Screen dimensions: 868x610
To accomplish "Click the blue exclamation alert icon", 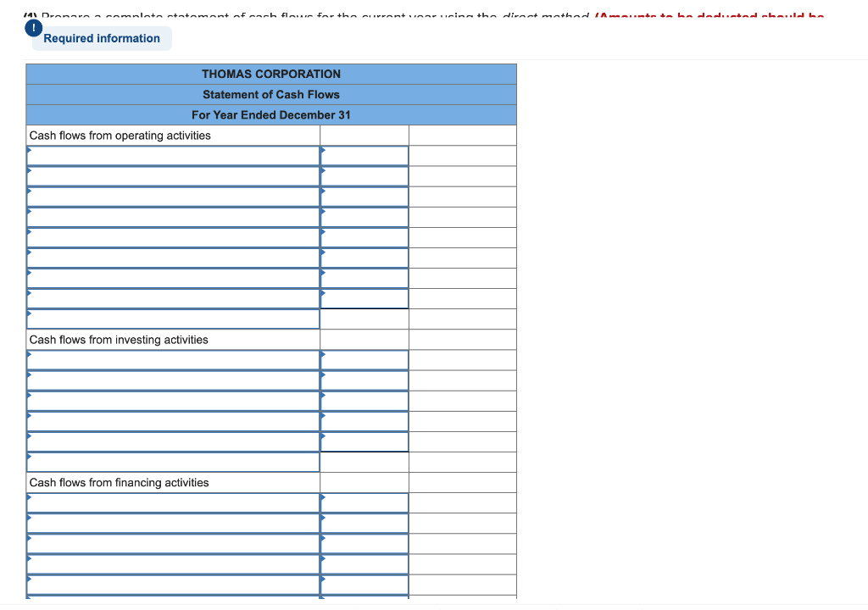I will coord(33,28).
